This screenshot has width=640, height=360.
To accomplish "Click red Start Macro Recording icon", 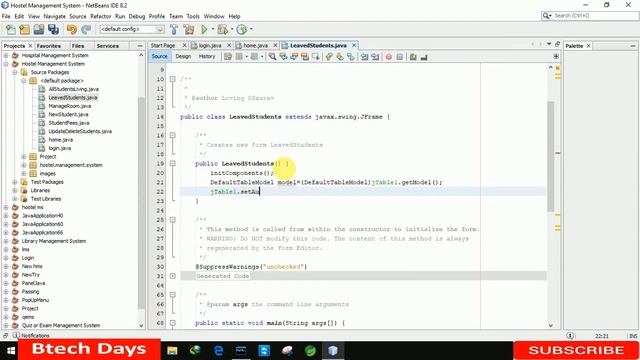I will (389, 57).
